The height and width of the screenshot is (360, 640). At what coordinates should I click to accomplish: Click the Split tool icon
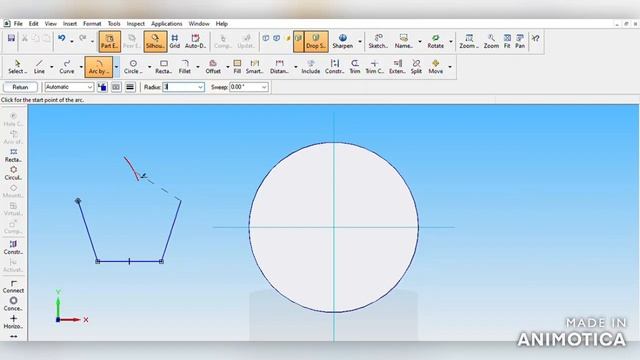(x=416, y=67)
